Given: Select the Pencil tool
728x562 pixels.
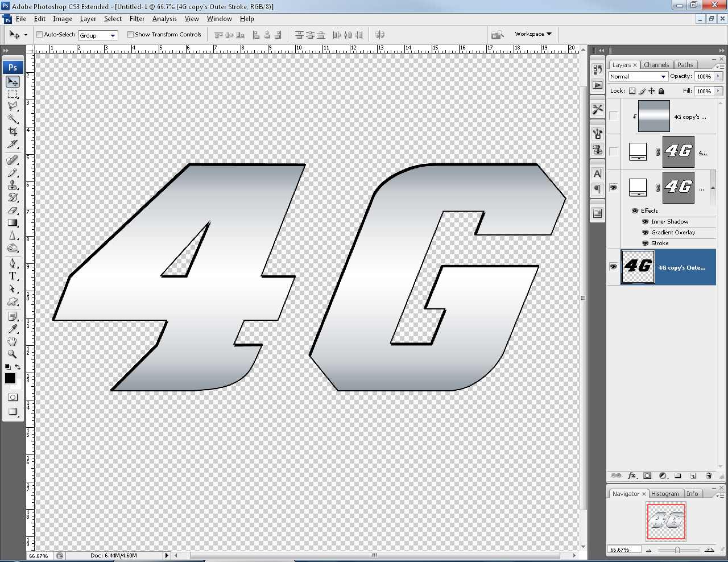Looking at the screenshot, I should pos(13,172).
